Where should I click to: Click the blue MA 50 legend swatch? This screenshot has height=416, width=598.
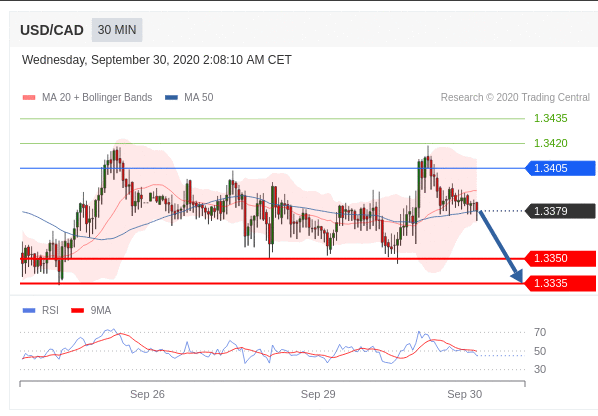[x=171, y=98]
